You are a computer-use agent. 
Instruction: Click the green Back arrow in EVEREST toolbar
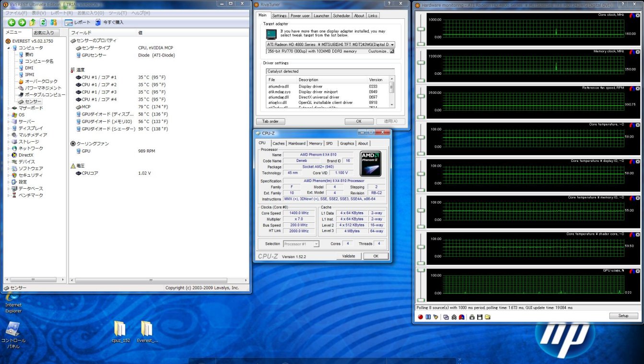11,23
